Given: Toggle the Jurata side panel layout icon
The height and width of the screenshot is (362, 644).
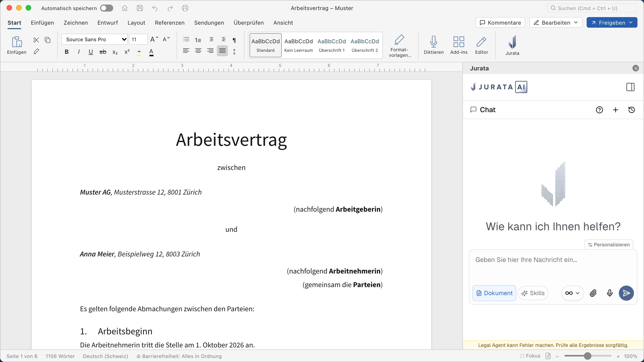Looking at the screenshot, I should tap(630, 87).
